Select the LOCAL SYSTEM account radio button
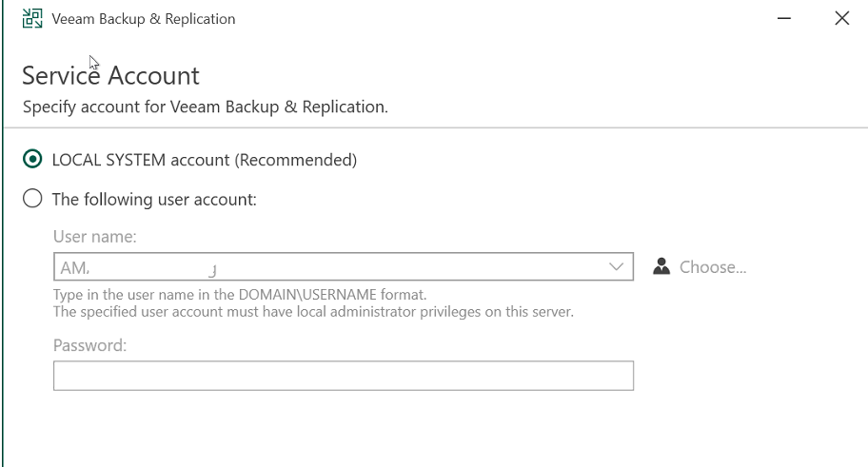Image resolution: width=868 pixels, height=467 pixels. coord(33,160)
